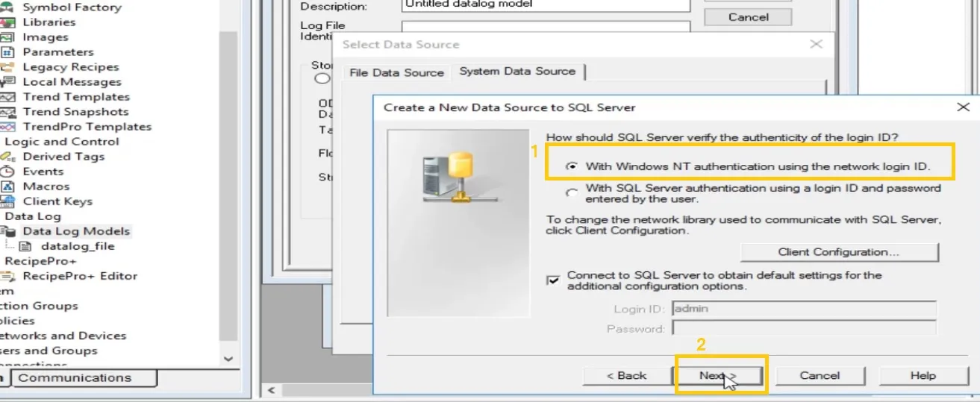Click the Client Configuration button

coord(839,252)
